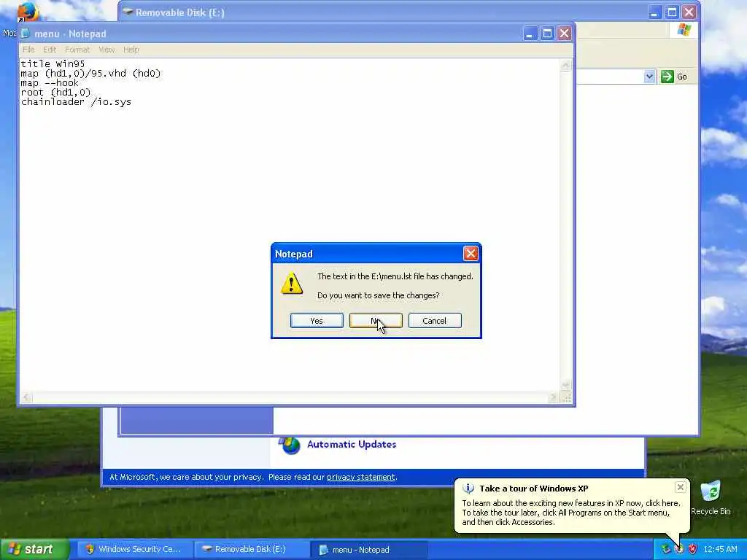
Task: Close the menu - Notepad window
Action: coord(564,34)
